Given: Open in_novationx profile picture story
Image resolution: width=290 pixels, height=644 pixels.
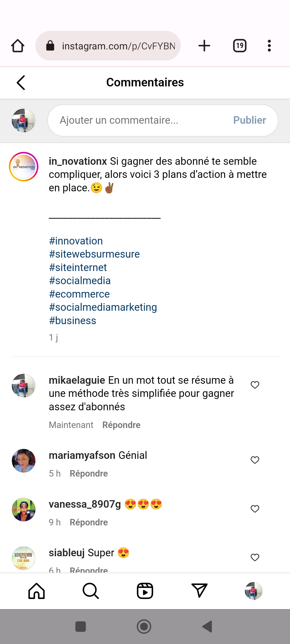Looking at the screenshot, I should click(x=24, y=167).
